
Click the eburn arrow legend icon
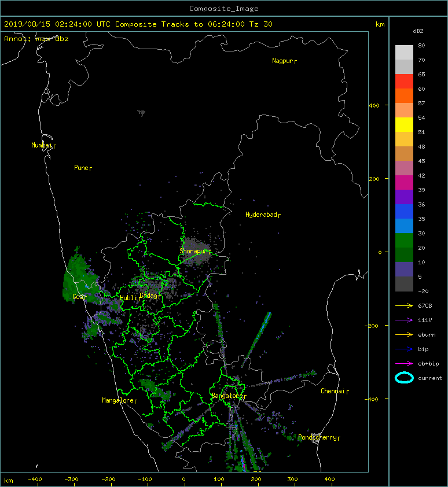pos(404,335)
